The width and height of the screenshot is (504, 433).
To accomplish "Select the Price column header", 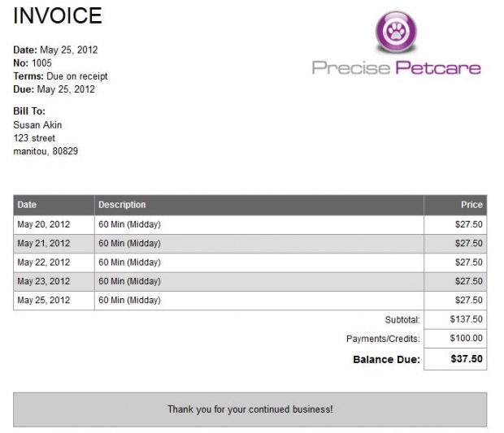I will (x=455, y=205).
